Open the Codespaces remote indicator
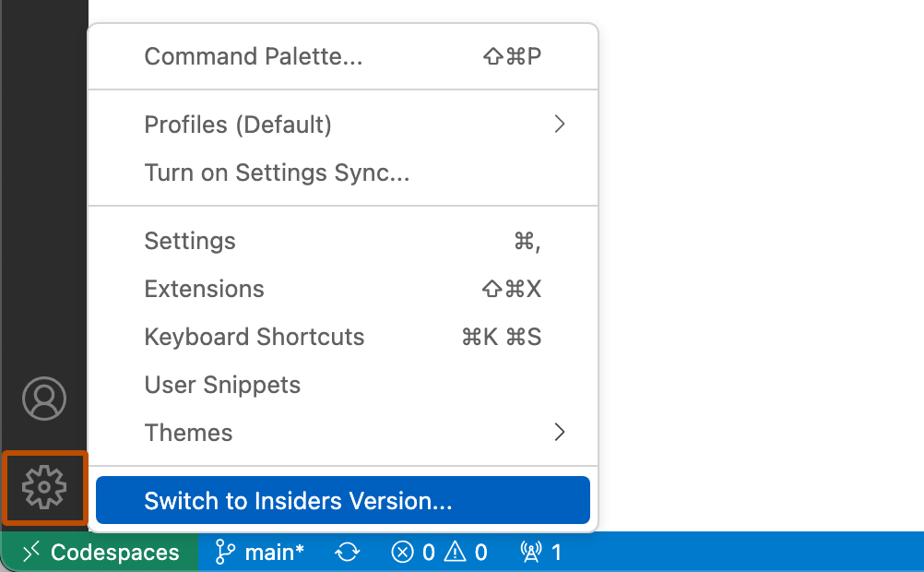Image resolution: width=924 pixels, height=572 pixels. 97,552
